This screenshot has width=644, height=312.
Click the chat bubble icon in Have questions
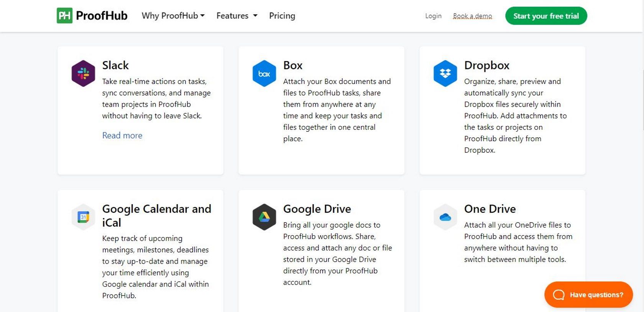click(x=559, y=295)
